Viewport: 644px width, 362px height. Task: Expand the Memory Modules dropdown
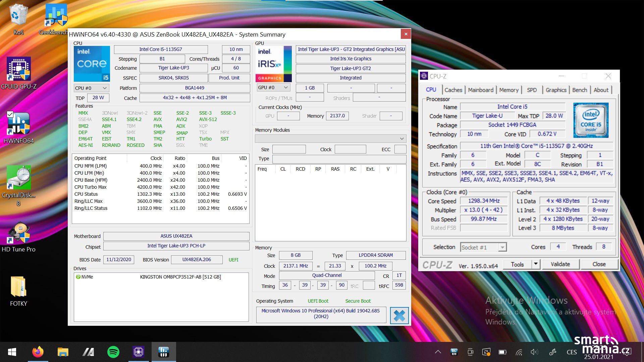[331, 138]
